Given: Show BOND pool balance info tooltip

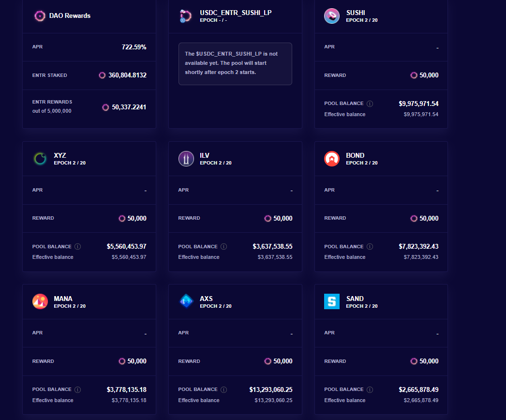Looking at the screenshot, I should tap(370, 246).
